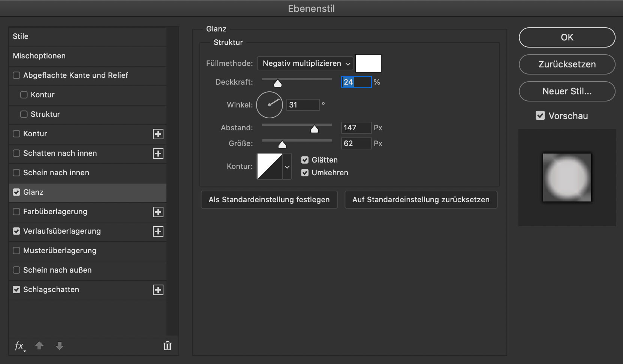The image size is (623, 364).
Task: Select Mischoptionen in the left list
Action: (88, 56)
